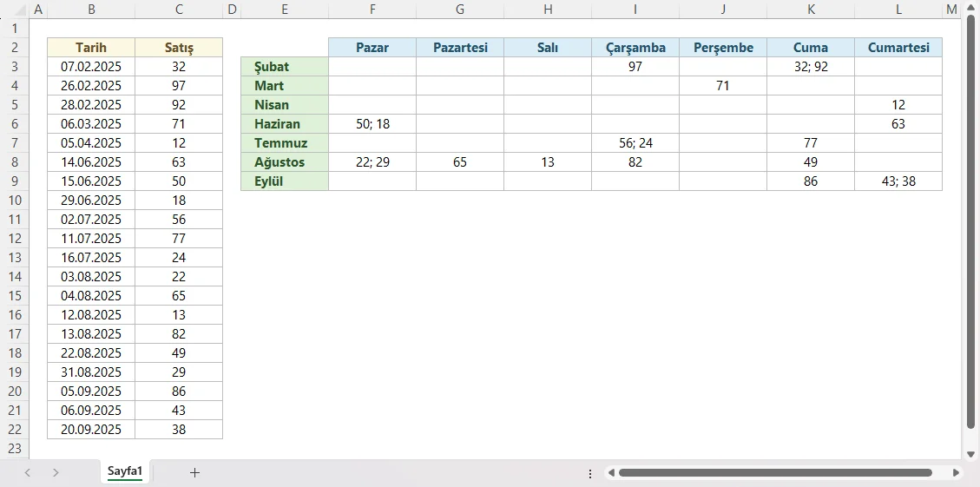
Task: Select cell with date 06.03.2025
Action: coord(91,124)
